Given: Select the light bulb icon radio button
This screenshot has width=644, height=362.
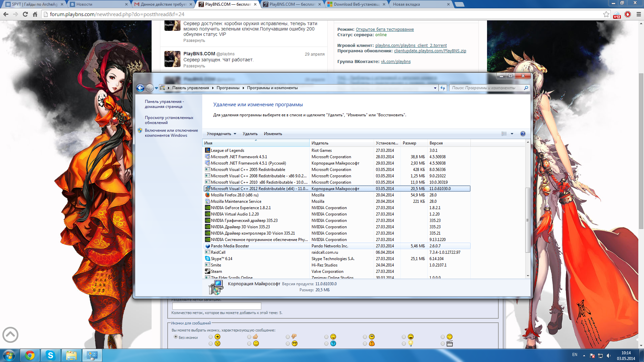Looking at the screenshot, I should tap(404, 344).
